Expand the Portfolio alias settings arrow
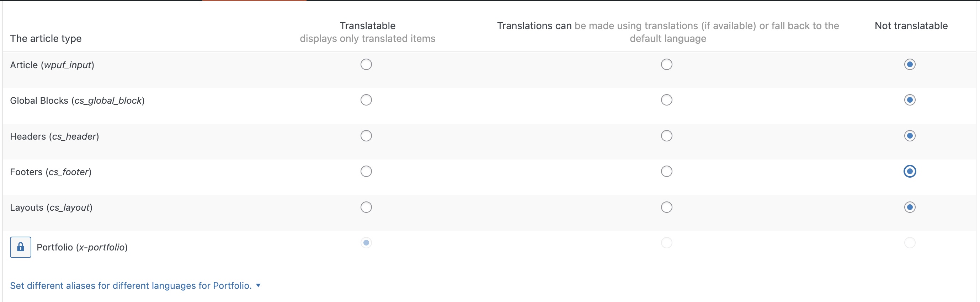Viewport: 980px width, 302px height. [x=258, y=285]
